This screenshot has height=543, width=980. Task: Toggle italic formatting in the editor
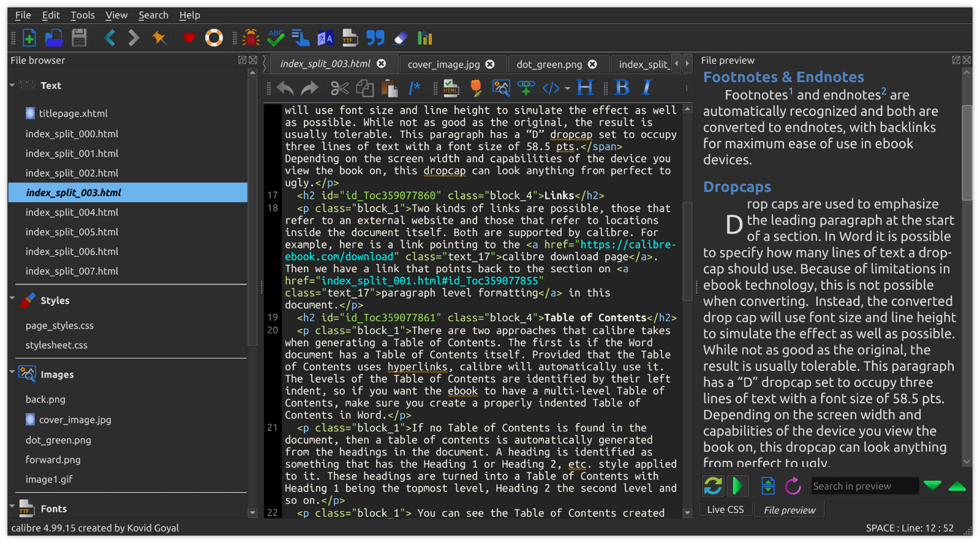[x=645, y=88]
